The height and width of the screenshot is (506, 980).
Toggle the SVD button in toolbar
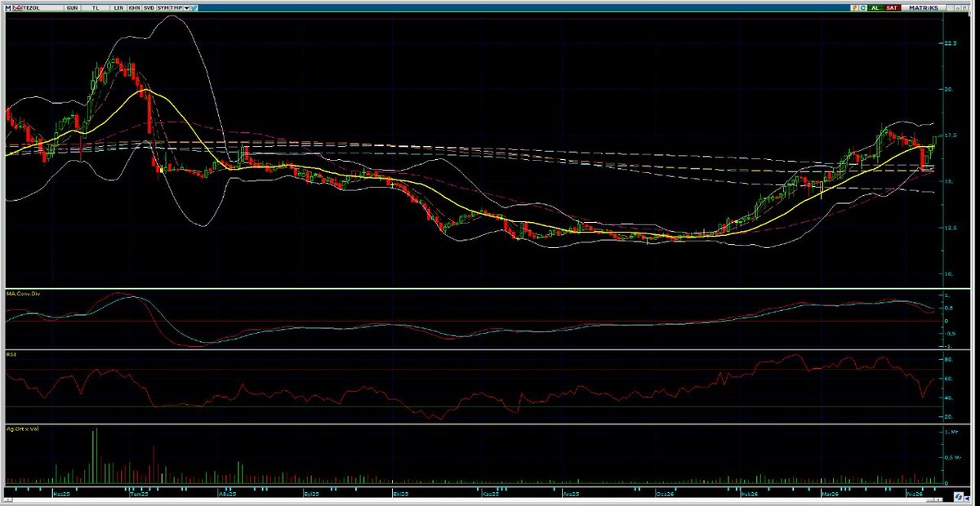tap(149, 7)
